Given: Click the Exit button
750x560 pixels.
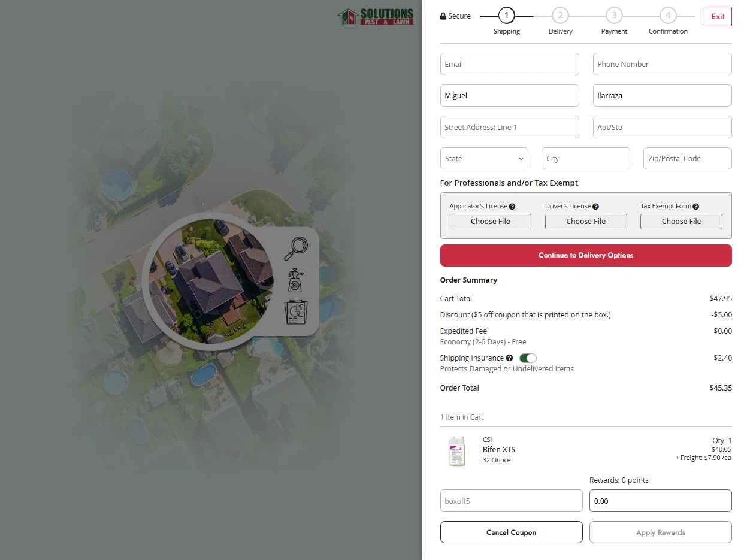Looking at the screenshot, I should coord(718,17).
